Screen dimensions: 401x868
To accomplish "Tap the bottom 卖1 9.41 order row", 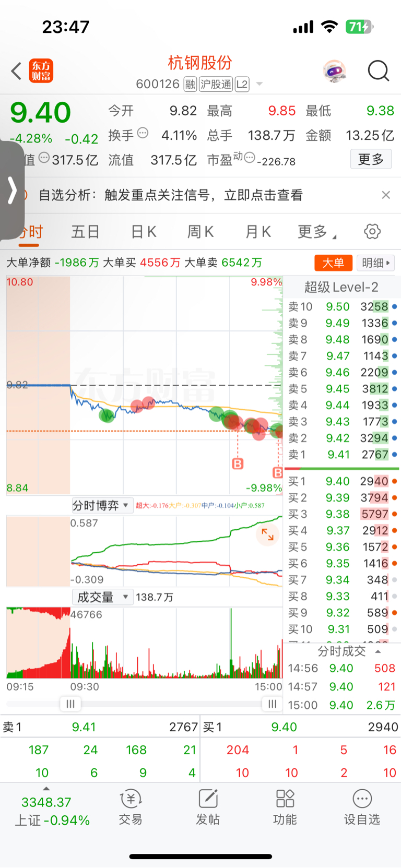I will point(100,727).
